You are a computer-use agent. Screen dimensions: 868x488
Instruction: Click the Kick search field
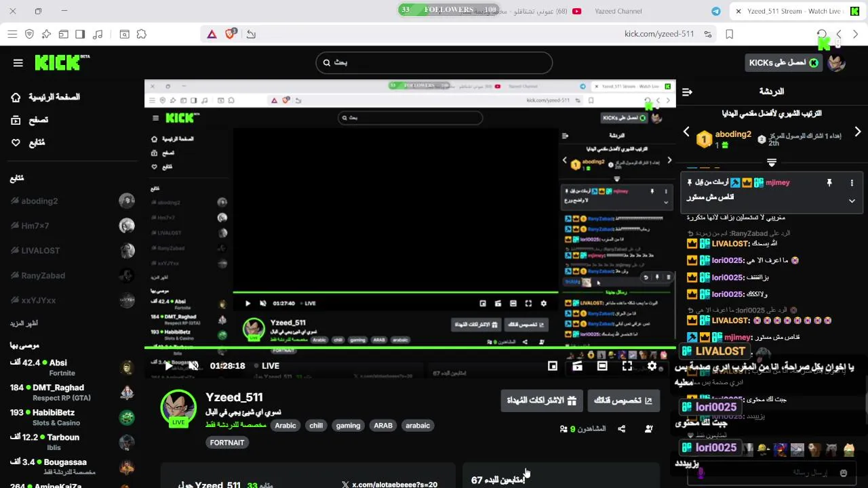click(434, 62)
